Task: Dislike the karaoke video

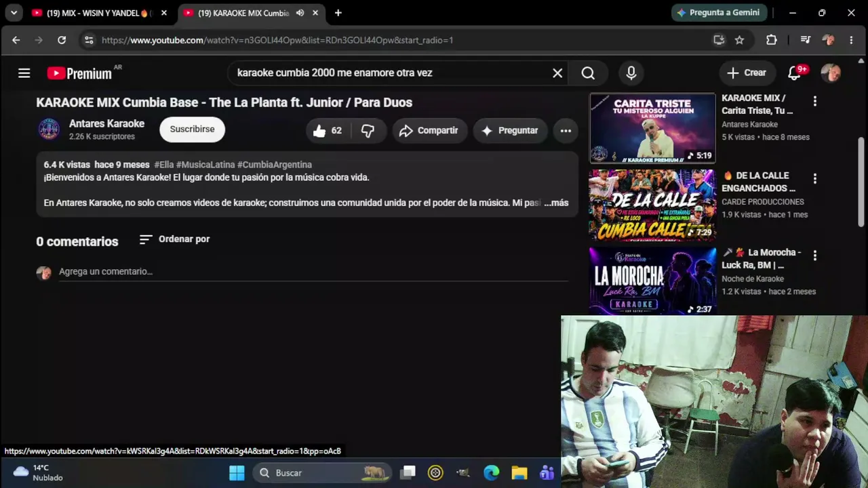Action: click(x=368, y=131)
